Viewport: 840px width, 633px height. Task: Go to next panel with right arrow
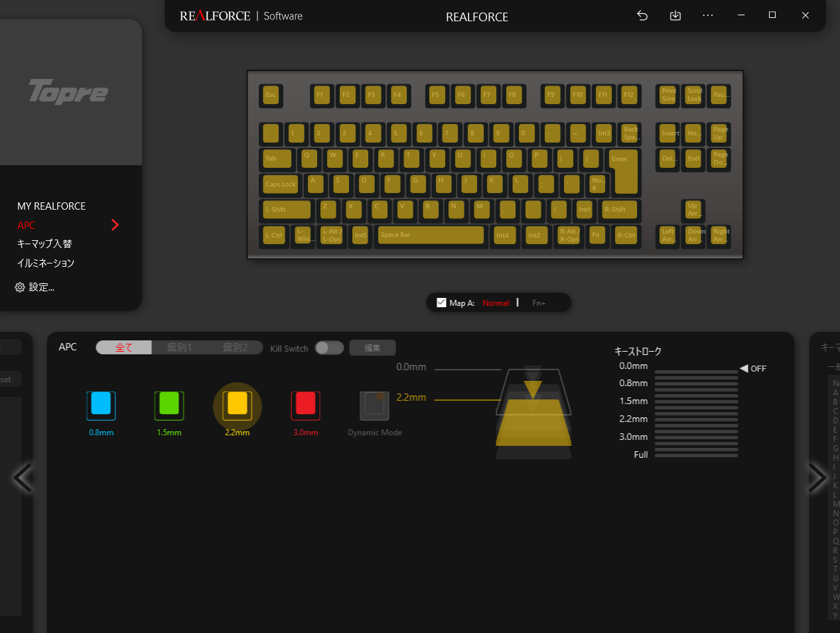click(x=817, y=478)
